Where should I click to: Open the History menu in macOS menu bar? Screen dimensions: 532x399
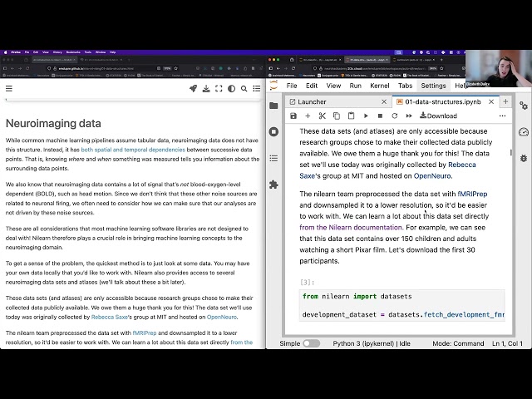(57, 52)
